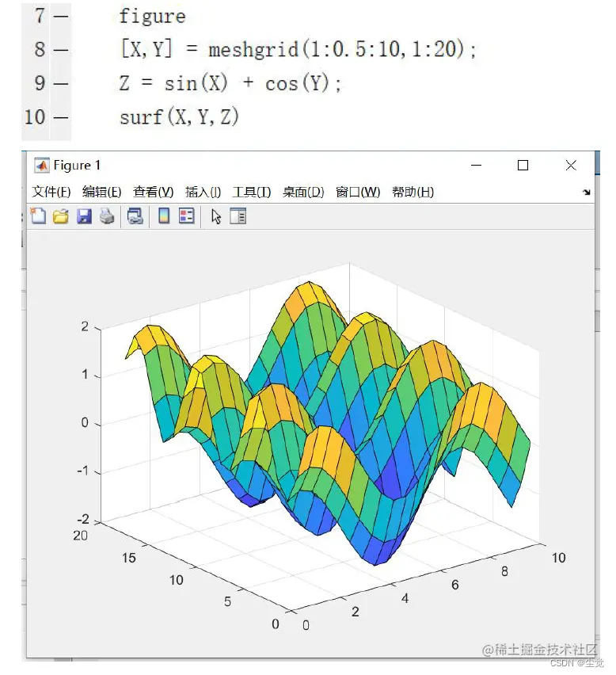This screenshot has height=675, width=616.
Task: Click the x-axis tick label 10
Action: pyautogui.click(x=559, y=559)
